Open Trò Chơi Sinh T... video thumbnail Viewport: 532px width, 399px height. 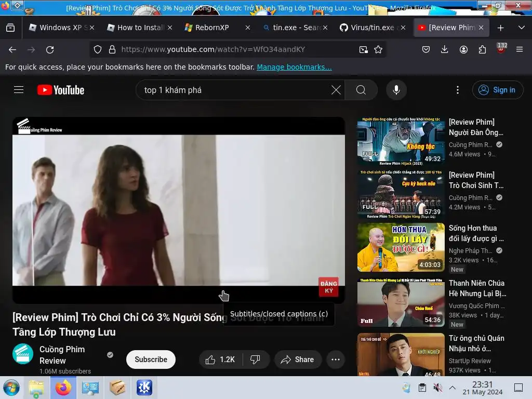click(x=401, y=194)
